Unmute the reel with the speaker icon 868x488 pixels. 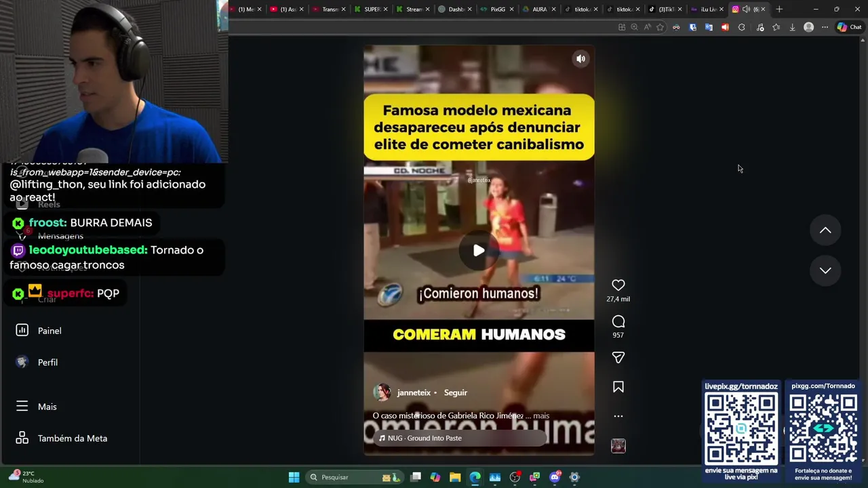point(580,59)
